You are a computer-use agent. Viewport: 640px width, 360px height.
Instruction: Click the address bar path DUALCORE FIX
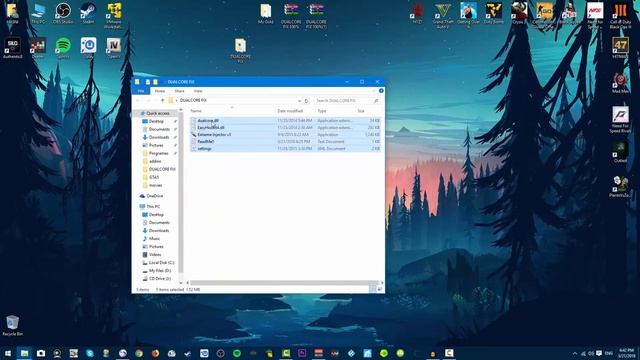[x=193, y=100]
